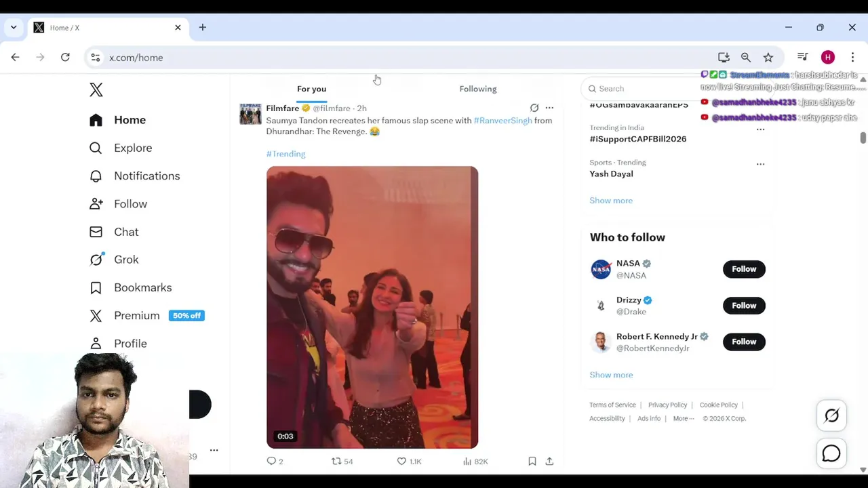Open Filmfare's profile avatar
This screenshot has height=488, width=868.
coord(250,114)
